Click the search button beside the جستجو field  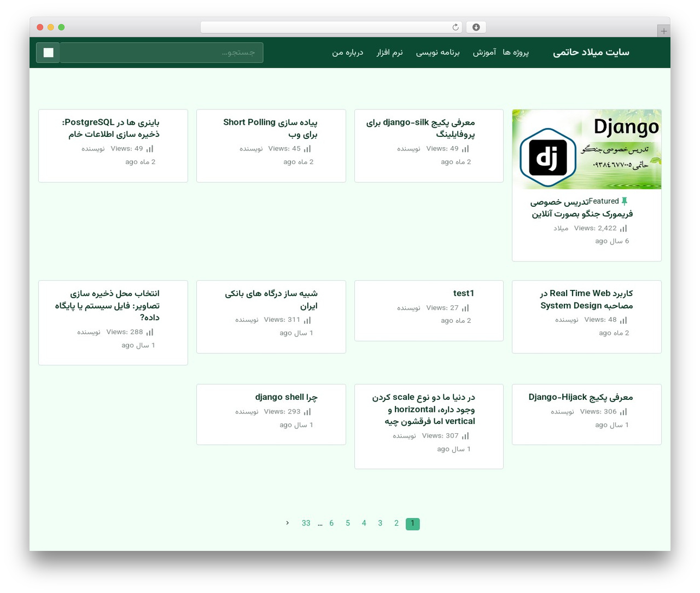point(48,53)
